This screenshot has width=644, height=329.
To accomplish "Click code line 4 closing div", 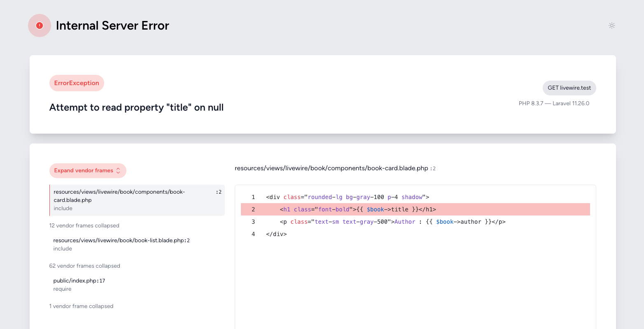I will [x=415, y=234].
